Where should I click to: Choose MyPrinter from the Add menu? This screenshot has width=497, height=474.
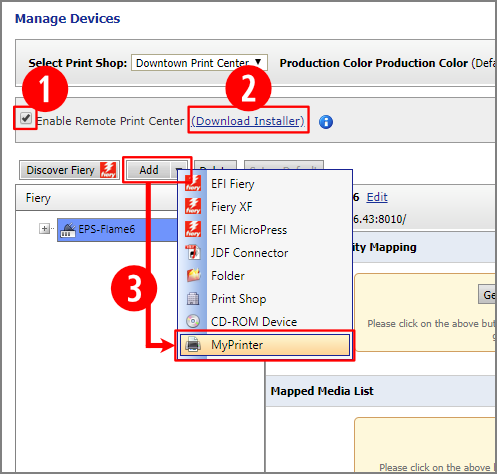pos(265,345)
